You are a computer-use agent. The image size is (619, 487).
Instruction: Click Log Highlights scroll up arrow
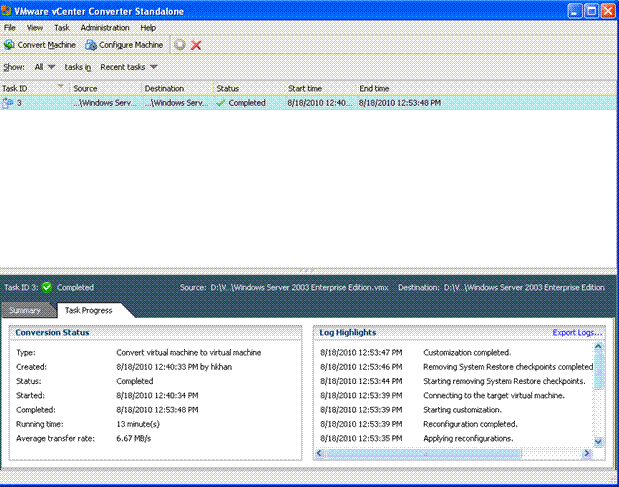pyautogui.click(x=598, y=347)
